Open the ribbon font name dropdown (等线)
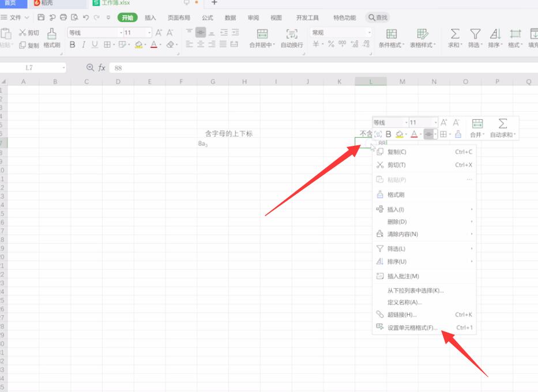The width and height of the screenshot is (538, 392). click(121, 33)
